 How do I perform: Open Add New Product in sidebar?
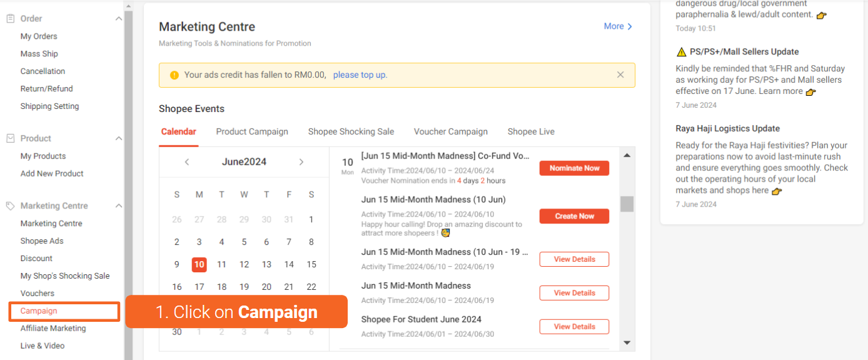click(52, 173)
